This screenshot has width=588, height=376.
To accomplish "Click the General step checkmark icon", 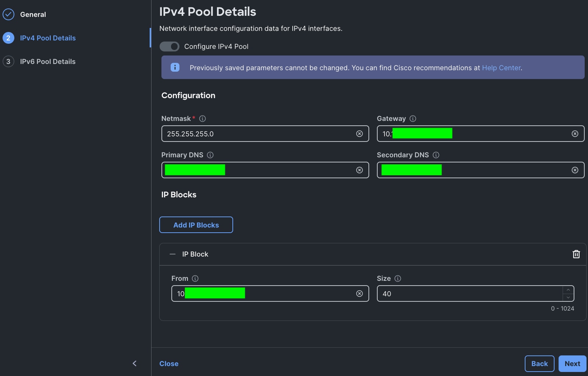I will (8, 14).
